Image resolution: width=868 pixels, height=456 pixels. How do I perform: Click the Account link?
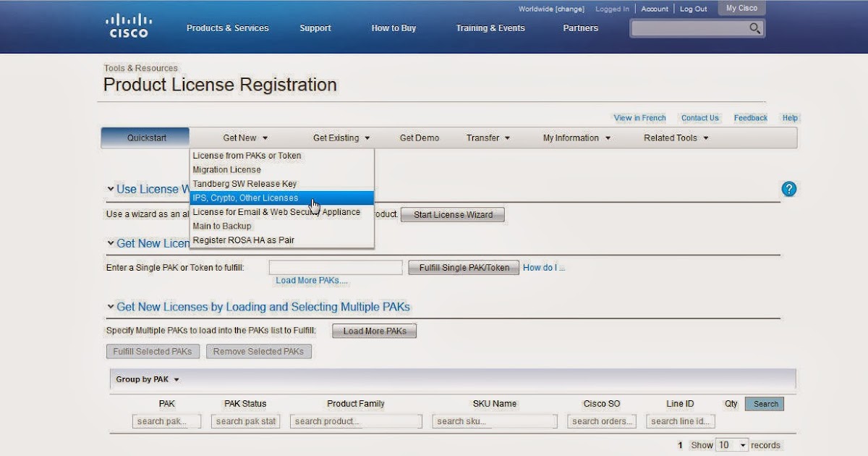655,9
